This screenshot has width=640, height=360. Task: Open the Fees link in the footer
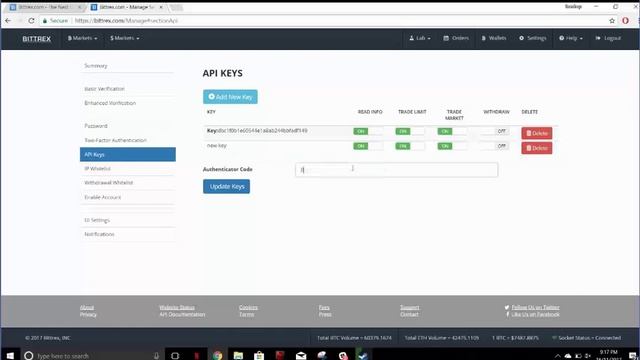tap(324, 307)
